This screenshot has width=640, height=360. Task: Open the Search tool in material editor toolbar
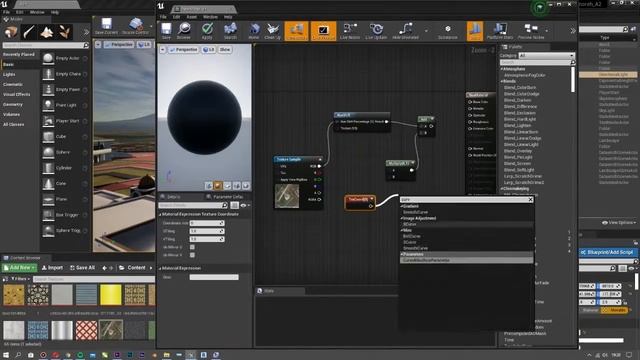click(x=230, y=31)
